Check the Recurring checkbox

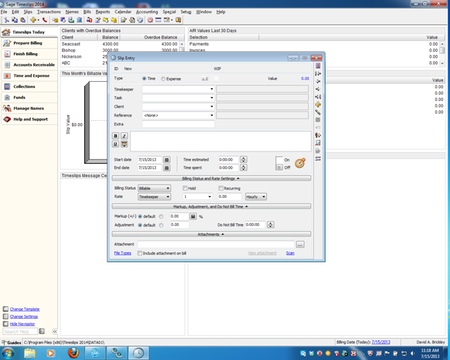tap(221, 188)
